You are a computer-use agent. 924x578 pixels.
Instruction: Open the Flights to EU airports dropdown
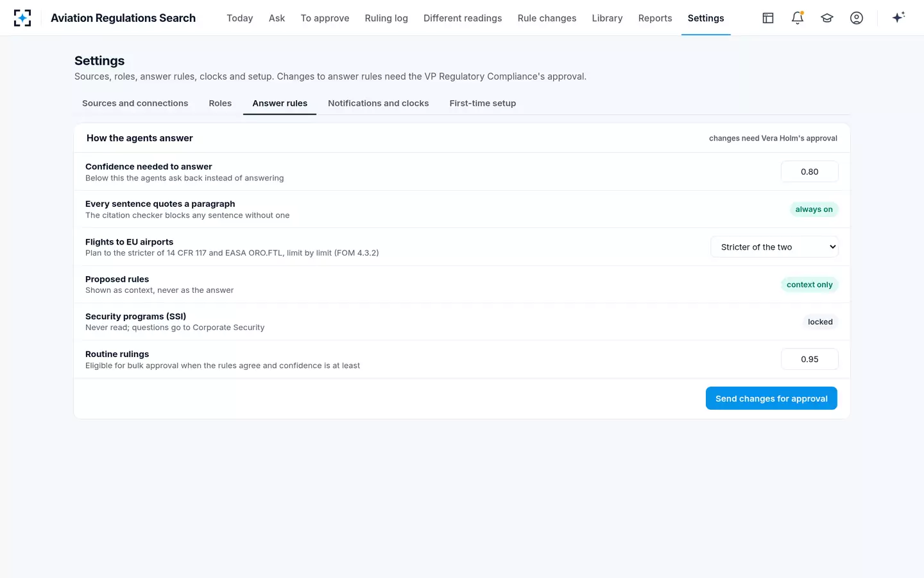coord(774,247)
